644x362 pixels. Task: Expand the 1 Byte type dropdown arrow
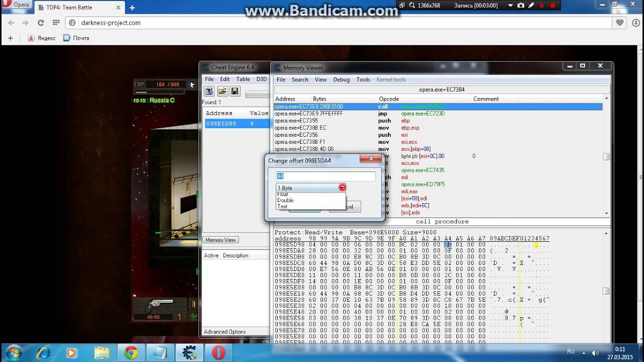point(342,188)
